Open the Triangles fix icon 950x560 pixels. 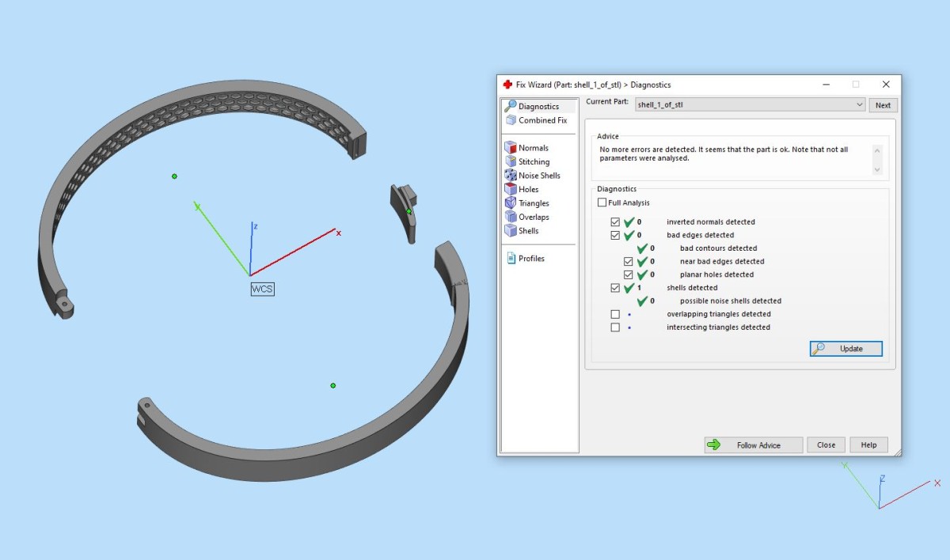tap(511, 203)
